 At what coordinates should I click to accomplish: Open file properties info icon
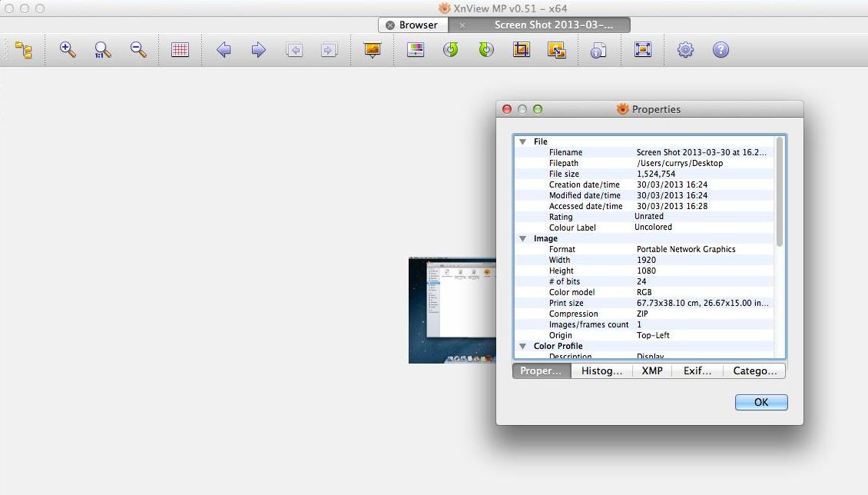click(x=598, y=50)
